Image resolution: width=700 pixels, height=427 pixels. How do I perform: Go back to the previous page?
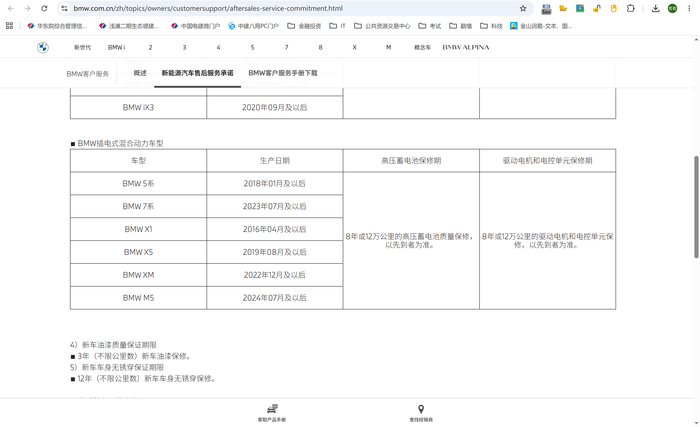[11, 8]
